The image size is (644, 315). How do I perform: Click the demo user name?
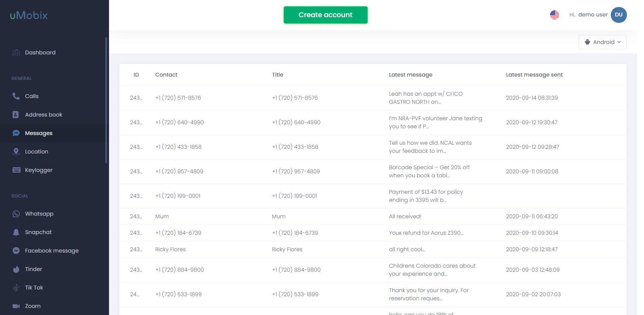pyautogui.click(x=593, y=15)
